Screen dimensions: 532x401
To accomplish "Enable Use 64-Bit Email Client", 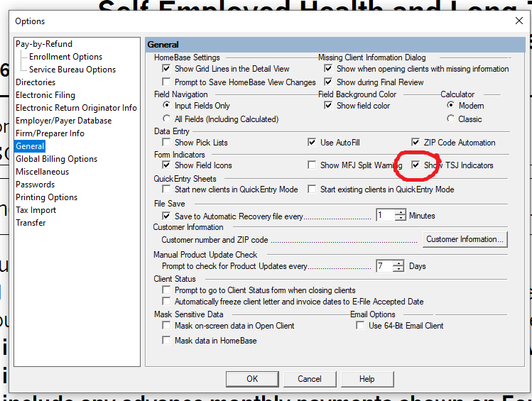I will point(361,326).
